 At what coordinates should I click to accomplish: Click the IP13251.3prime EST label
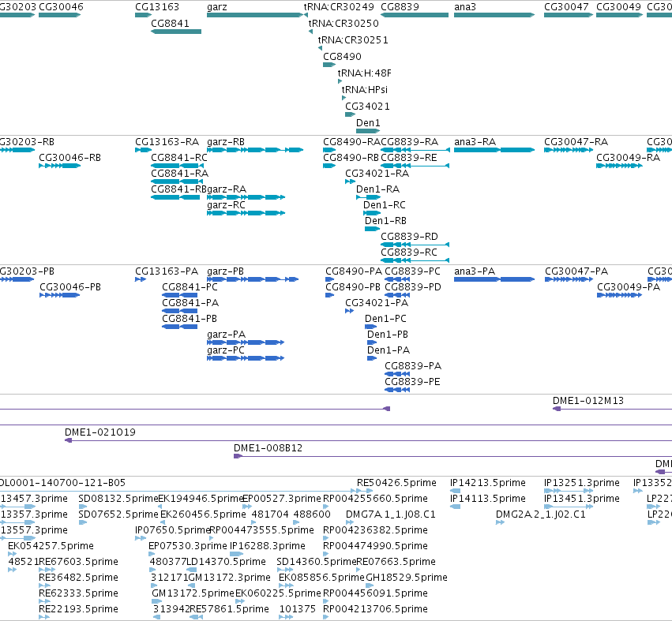tap(582, 483)
